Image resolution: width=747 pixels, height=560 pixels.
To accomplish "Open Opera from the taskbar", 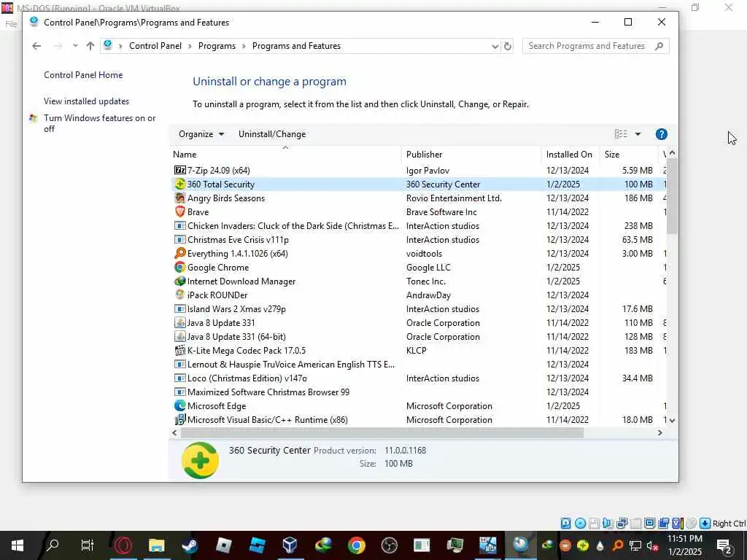I will coord(123,545).
